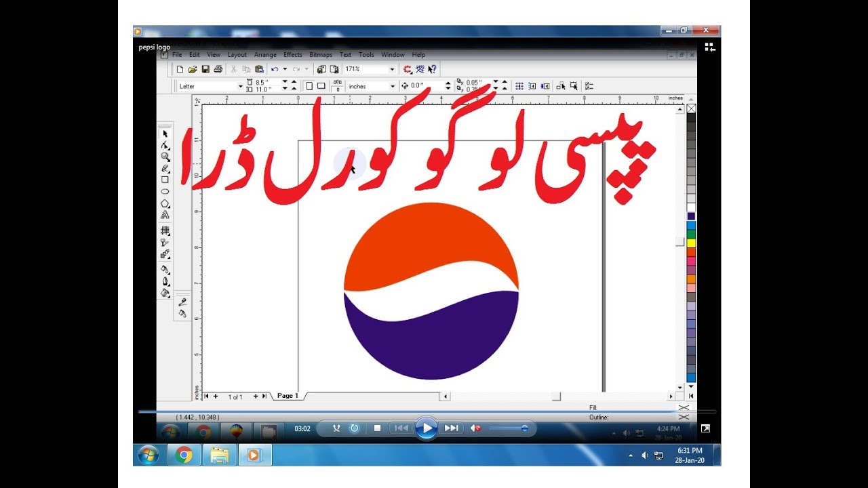This screenshot has width=868, height=488.
Task: Select the Polygon tool
Action: (165, 203)
